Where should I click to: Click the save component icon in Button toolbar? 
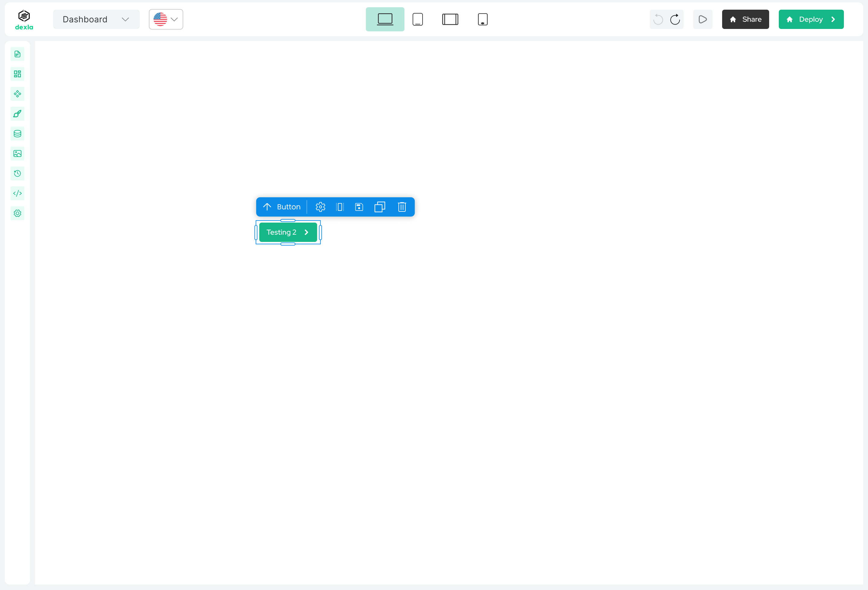[x=359, y=207]
